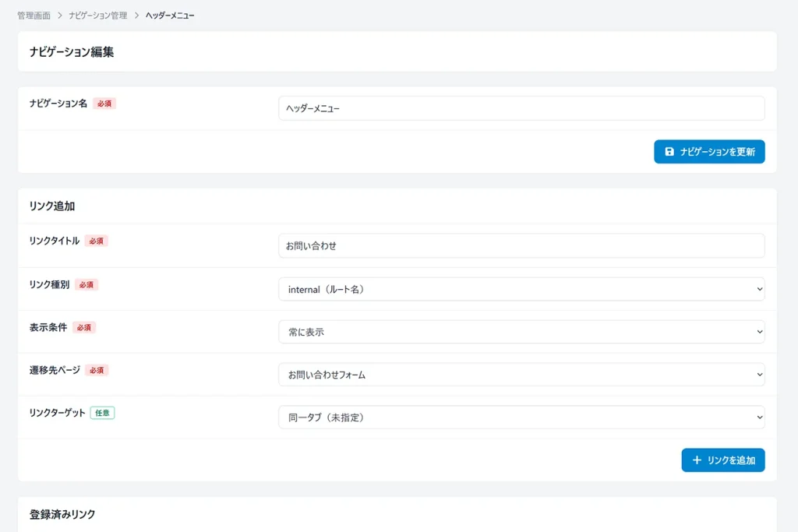Click the 必須 badge beside リンク種別
Viewport: 798px width, 532px height.
pos(87,284)
